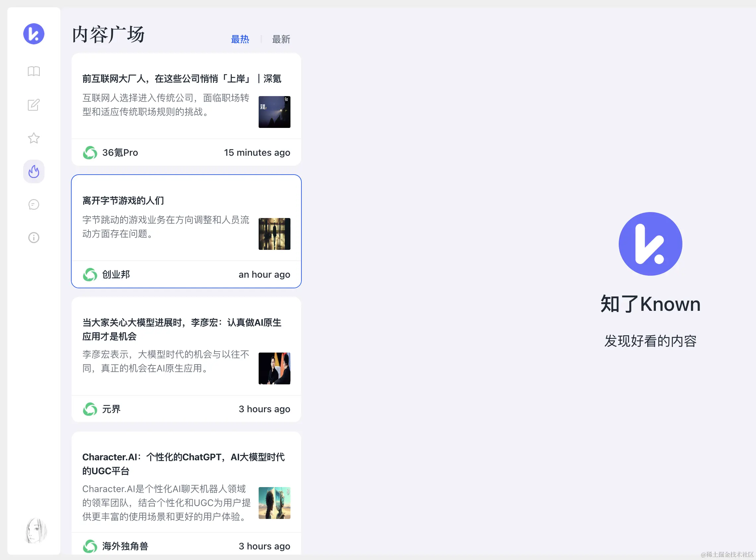Screen dimensions: 756x560
Task: Click summary Character.AI是个性化AI聊天机器人
Action: [166, 503]
